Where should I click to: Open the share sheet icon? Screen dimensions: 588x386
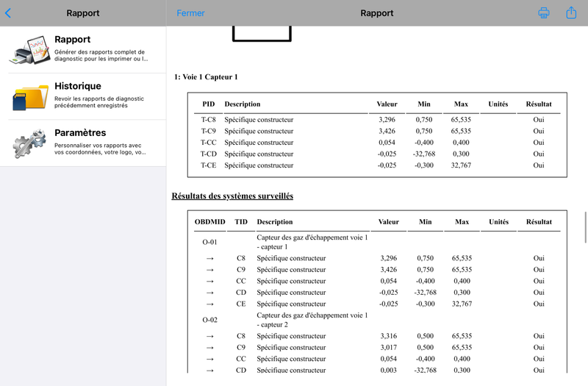(571, 12)
